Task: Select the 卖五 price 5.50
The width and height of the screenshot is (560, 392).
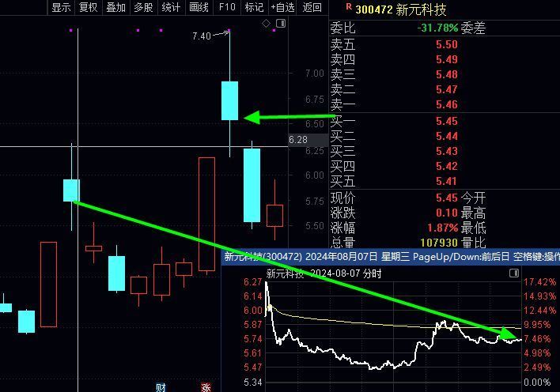Action: coord(446,44)
